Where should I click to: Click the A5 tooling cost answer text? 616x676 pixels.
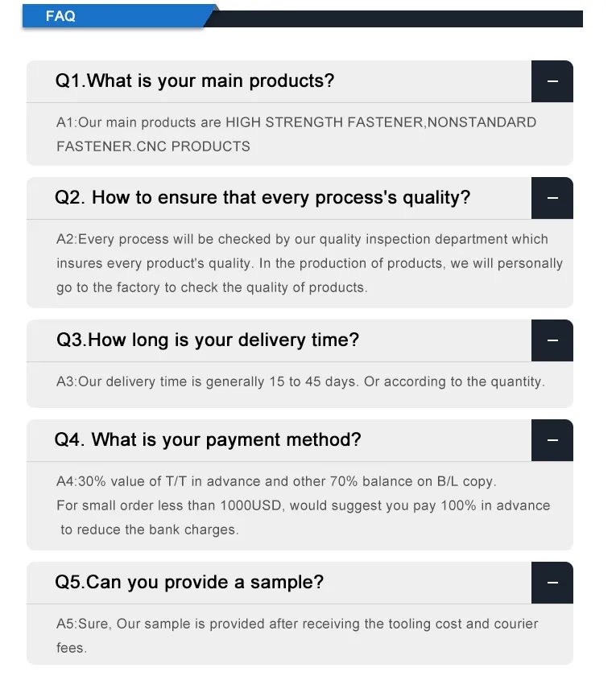point(297,624)
